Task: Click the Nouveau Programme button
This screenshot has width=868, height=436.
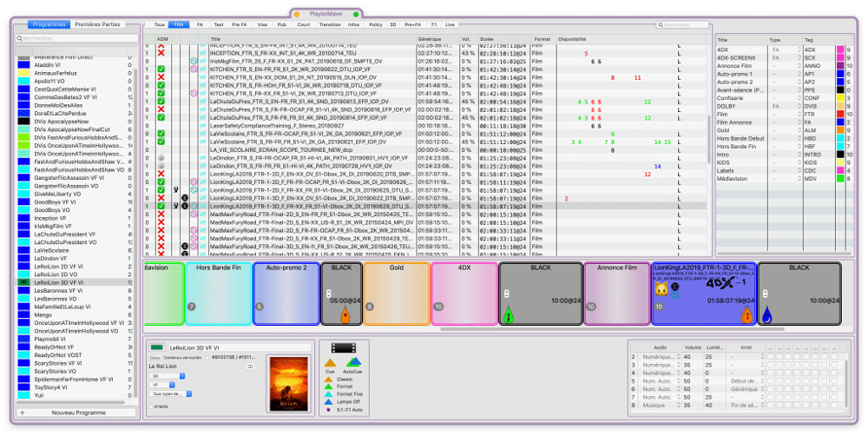Action: pos(77,413)
